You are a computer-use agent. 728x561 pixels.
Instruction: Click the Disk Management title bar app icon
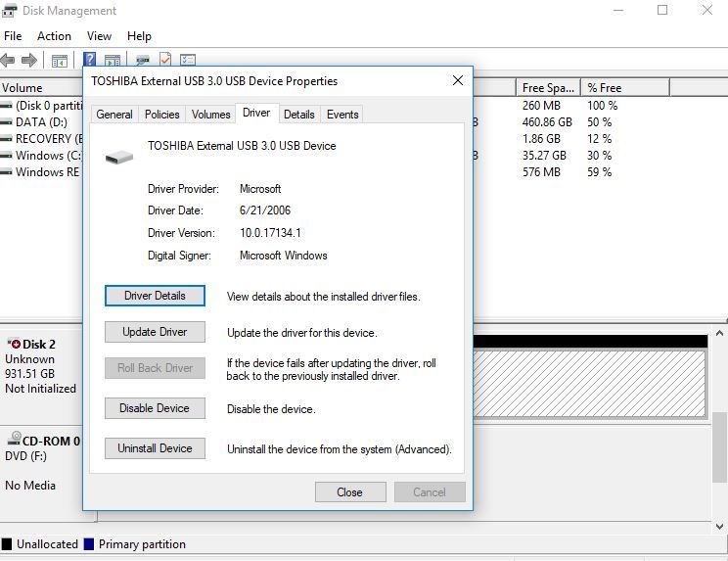coord(9,11)
